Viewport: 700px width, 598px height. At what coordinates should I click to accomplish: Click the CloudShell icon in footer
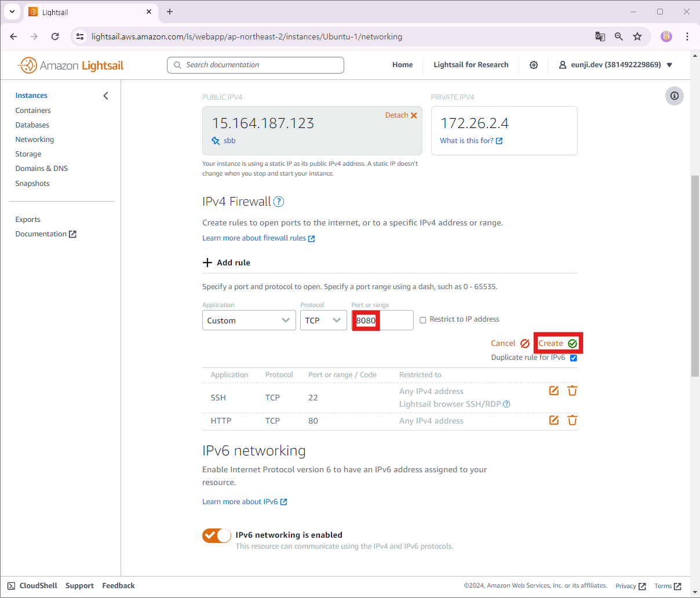click(11, 586)
